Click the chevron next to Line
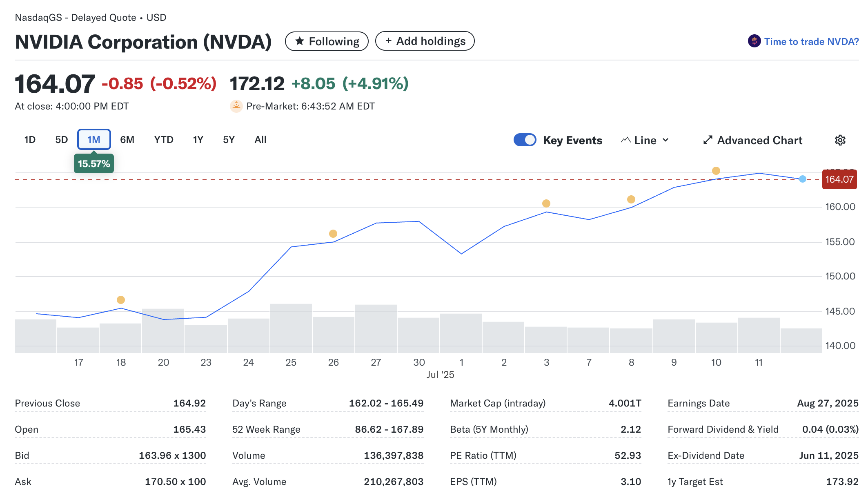 665,140
